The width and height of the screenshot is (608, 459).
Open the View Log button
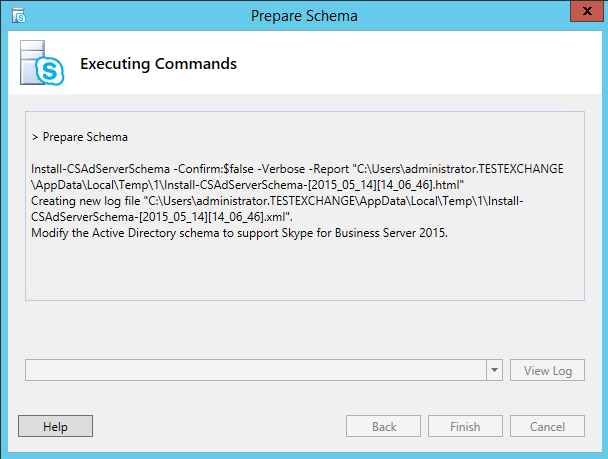click(547, 370)
